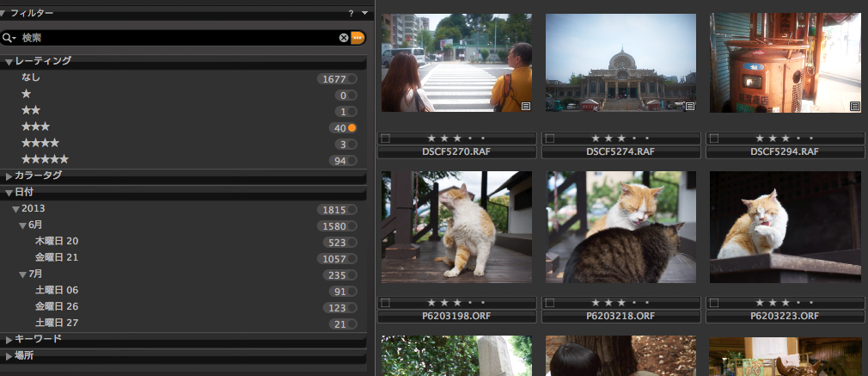Toggle the three-star rating filter indicator
The image size is (868, 376).
tap(351, 127)
